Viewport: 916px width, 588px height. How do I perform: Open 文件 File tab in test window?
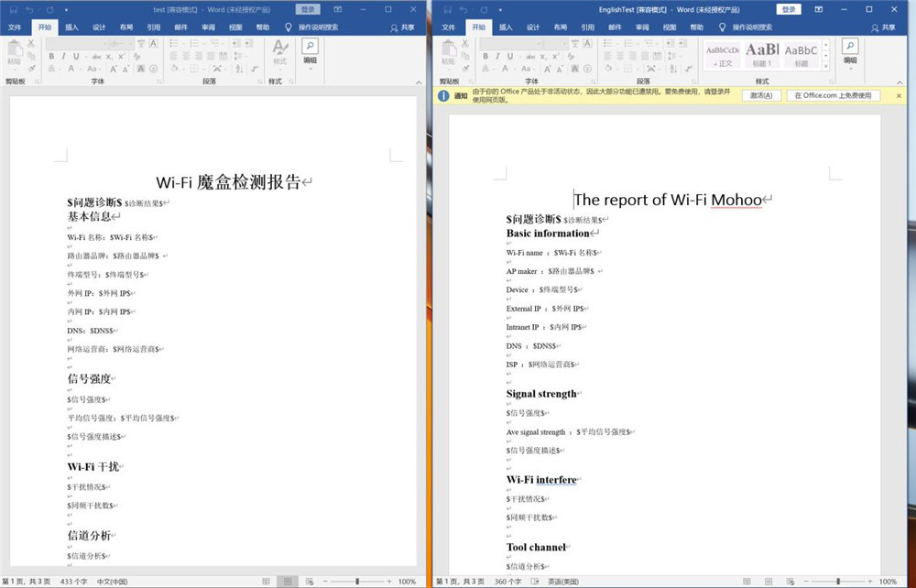(15, 27)
